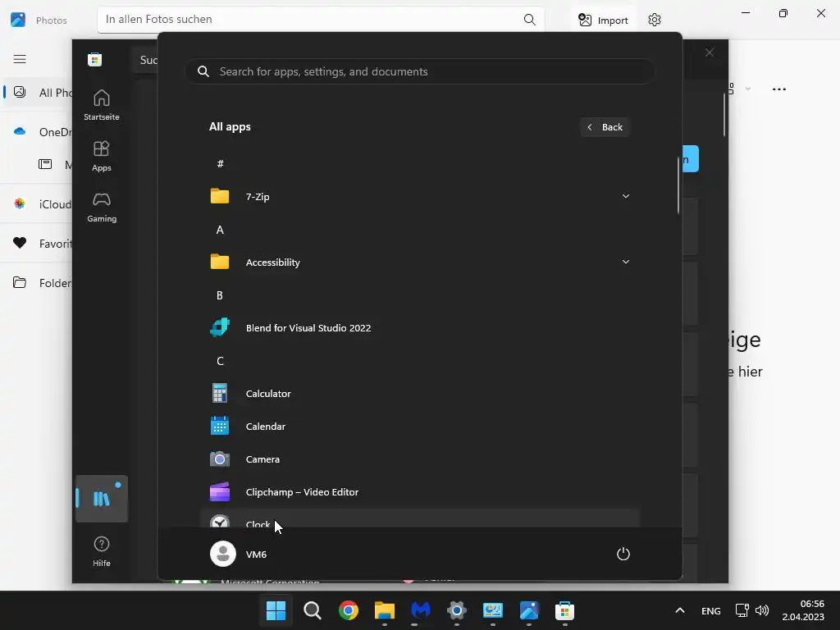Select OneDrive in Photos sidebar
Image resolution: width=840 pixels, height=630 pixels.
[x=39, y=132]
